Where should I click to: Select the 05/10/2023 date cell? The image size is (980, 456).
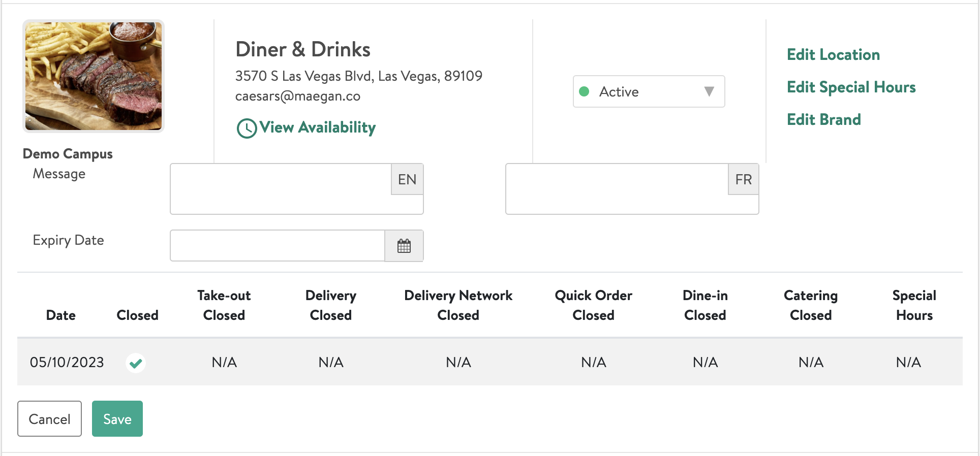(x=67, y=363)
